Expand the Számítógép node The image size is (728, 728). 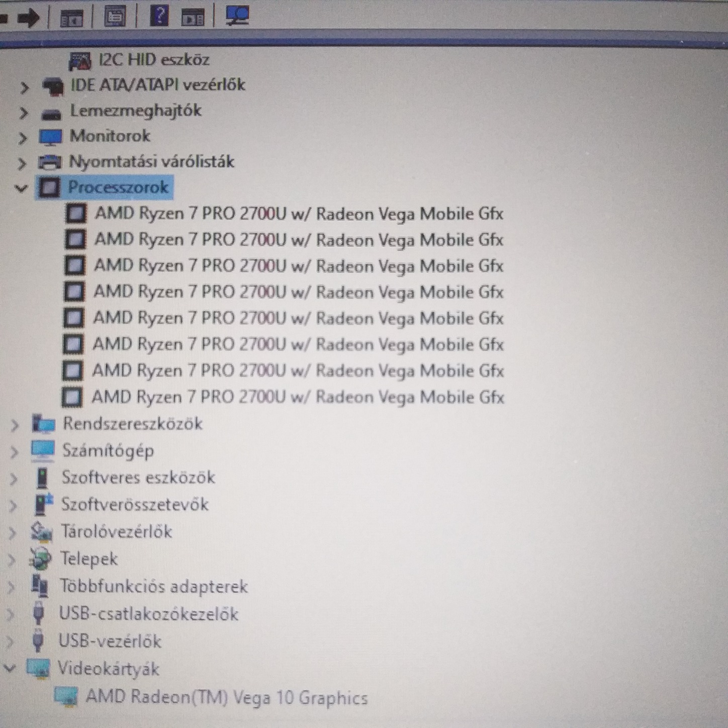[x=14, y=452]
